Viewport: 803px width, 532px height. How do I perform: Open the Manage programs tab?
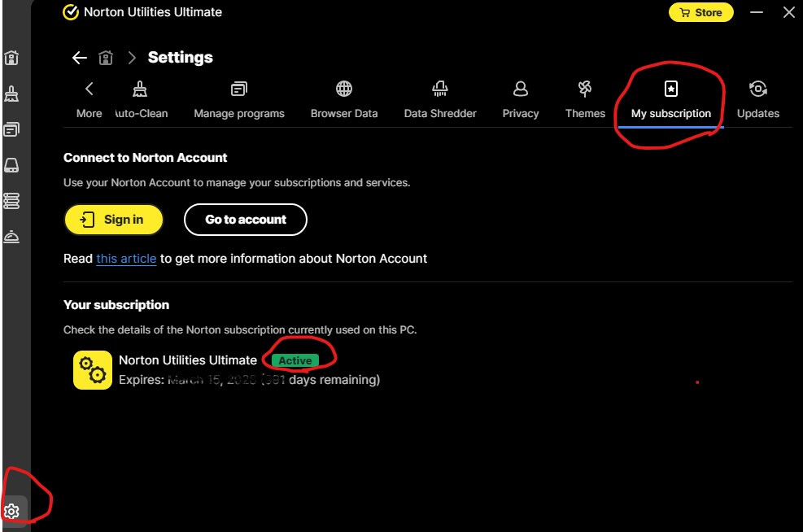[239, 99]
